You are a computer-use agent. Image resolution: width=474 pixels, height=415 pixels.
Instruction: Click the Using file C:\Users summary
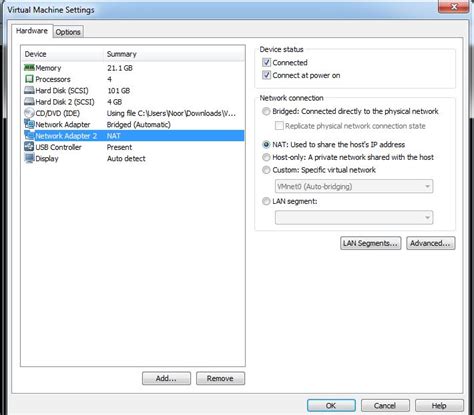click(x=171, y=113)
